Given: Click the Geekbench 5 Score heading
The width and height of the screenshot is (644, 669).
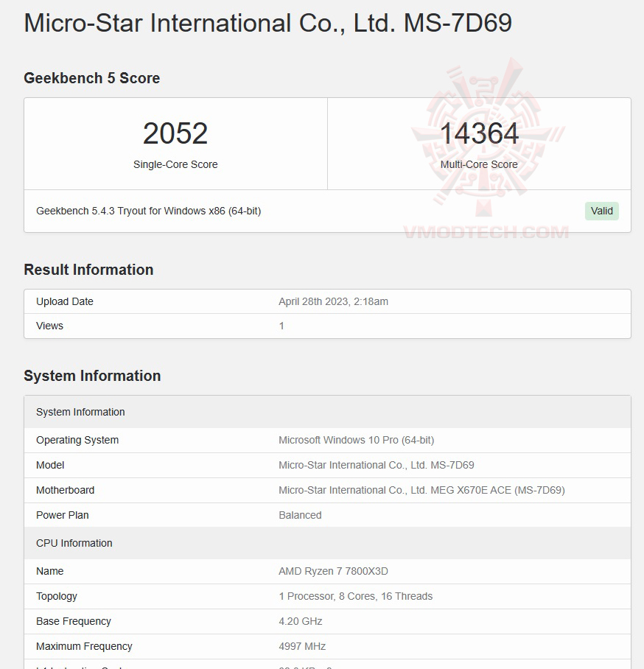Looking at the screenshot, I should [x=92, y=78].
